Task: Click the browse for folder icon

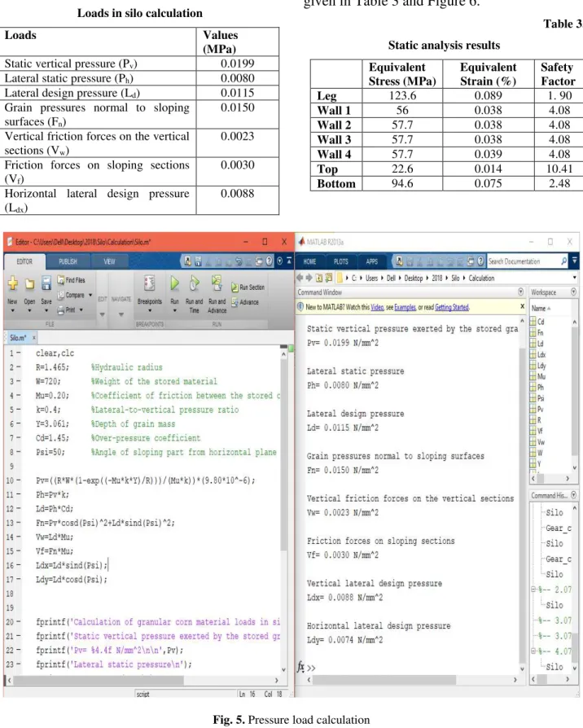Action: [x=329, y=278]
